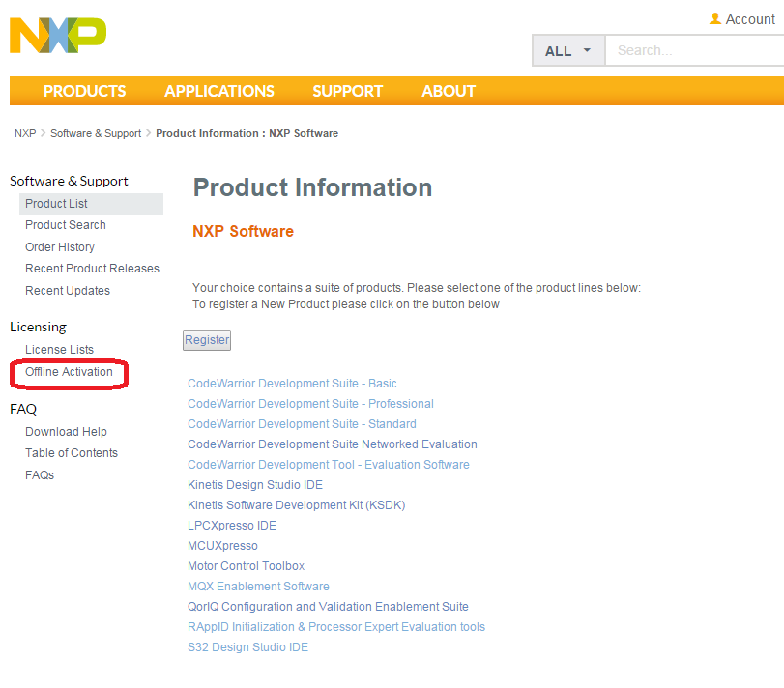Click 'Product Information : NXP Software' breadcrumb text
784x688 pixels.
pos(247,133)
